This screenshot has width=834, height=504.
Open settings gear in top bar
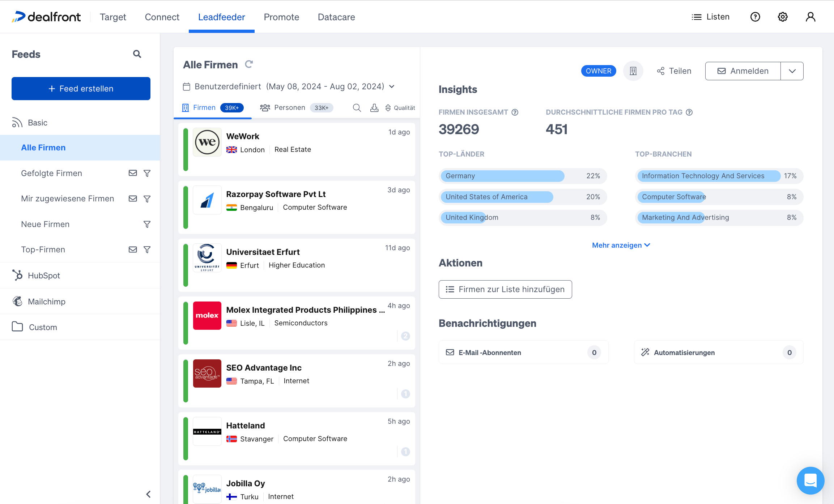pyautogui.click(x=783, y=17)
